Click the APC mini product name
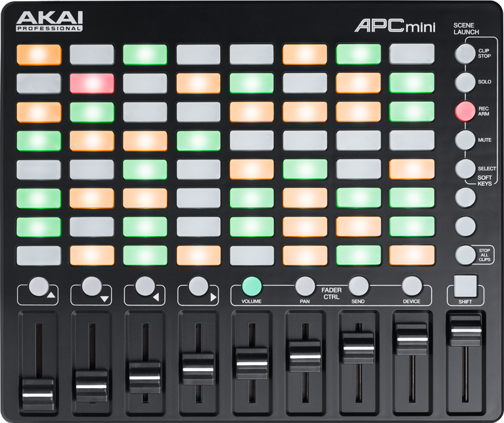The width and height of the screenshot is (504, 423). coord(395,26)
